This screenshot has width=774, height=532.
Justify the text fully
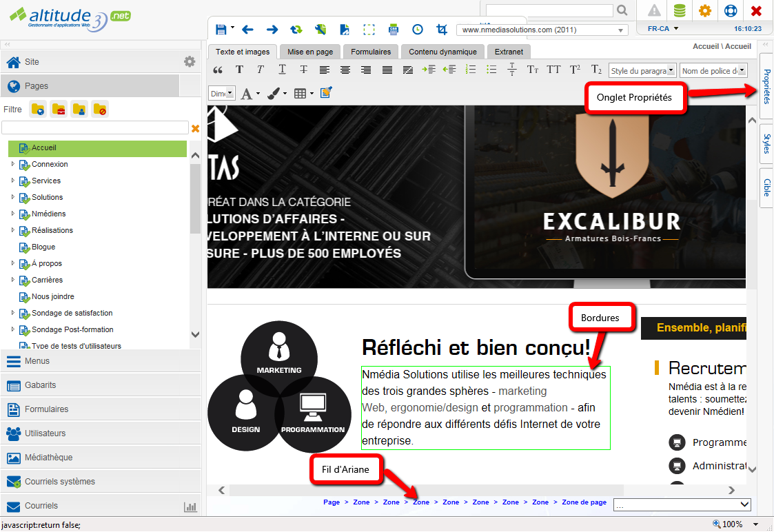(x=387, y=70)
